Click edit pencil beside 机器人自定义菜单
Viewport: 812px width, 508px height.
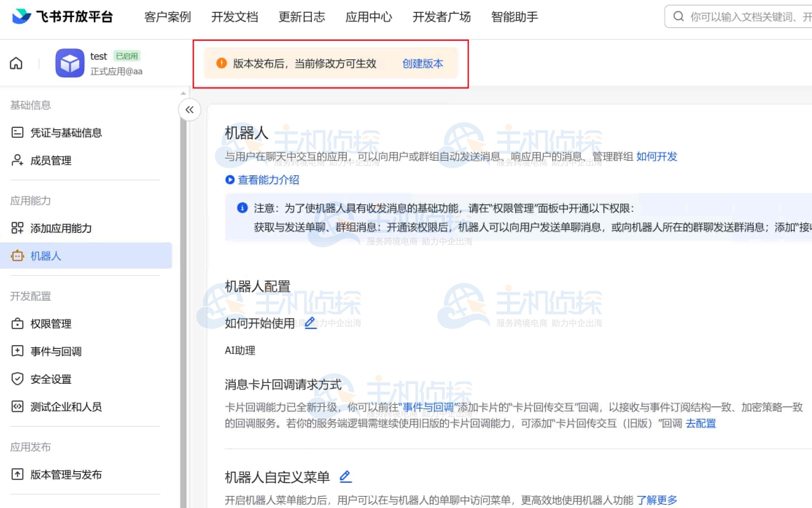(x=345, y=477)
